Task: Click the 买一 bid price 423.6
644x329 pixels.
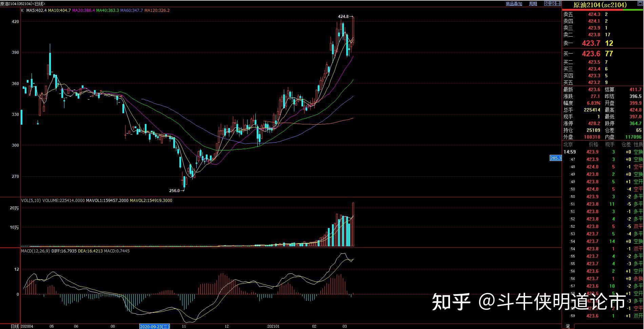Action: [x=591, y=54]
